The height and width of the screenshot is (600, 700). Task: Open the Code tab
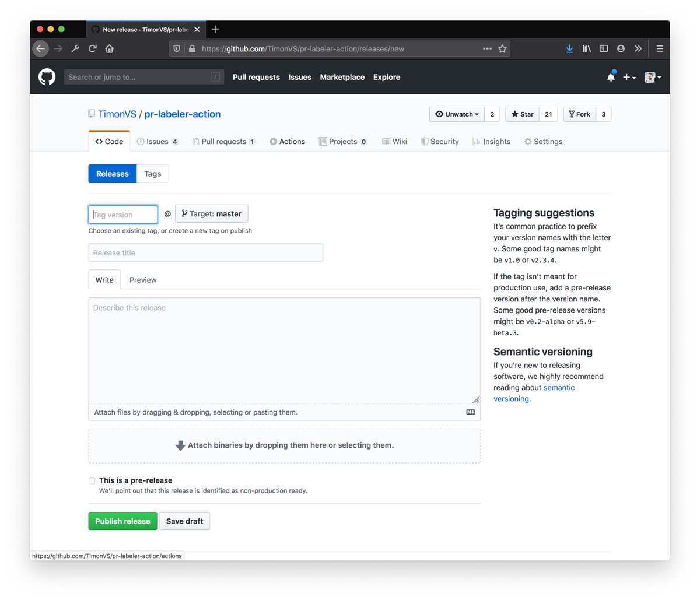click(109, 142)
